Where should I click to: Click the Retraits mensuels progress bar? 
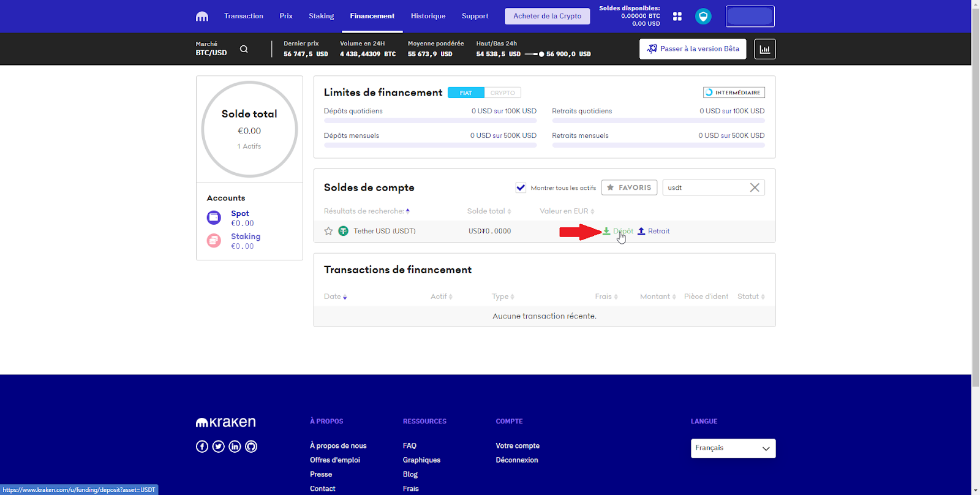658,145
